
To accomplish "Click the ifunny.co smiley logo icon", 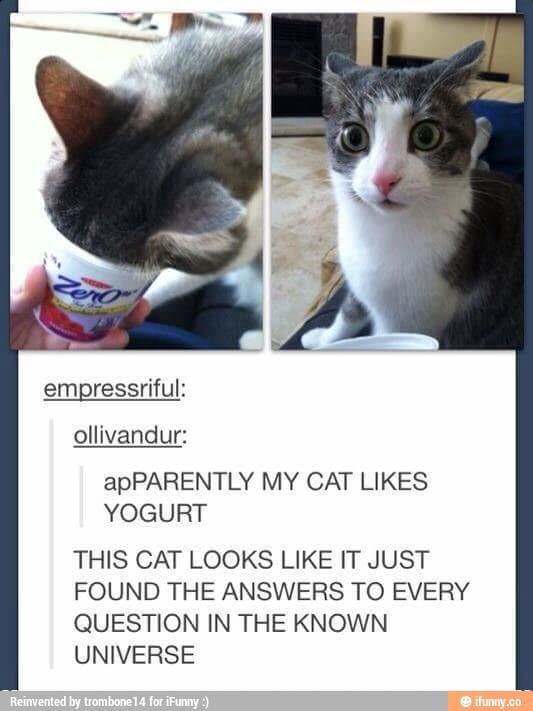I will (465, 701).
